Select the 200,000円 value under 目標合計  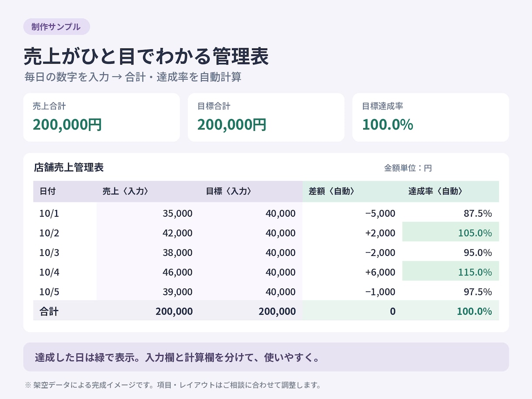pyautogui.click(x=232, y=125)
